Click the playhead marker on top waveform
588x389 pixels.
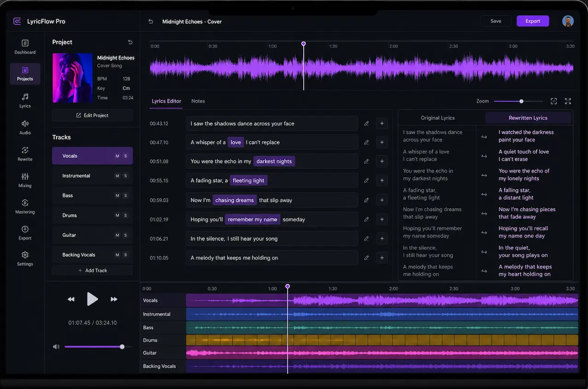tap(304, 44)
